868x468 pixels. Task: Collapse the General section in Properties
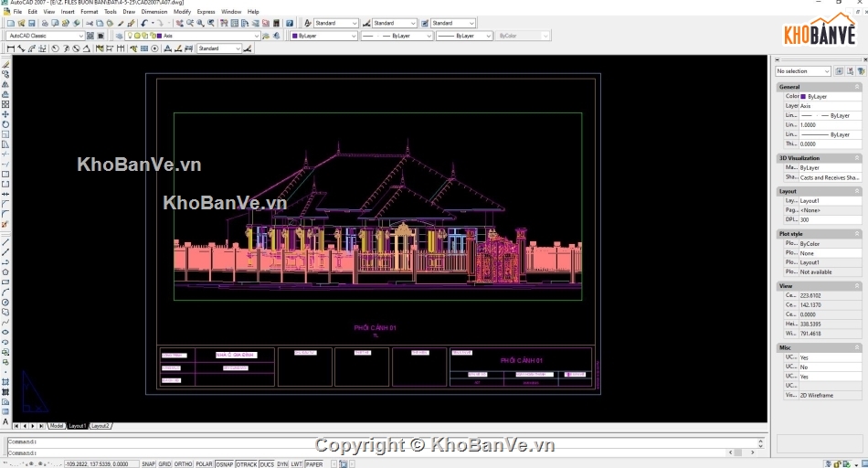pyautogui.click(x=857, y=87)
